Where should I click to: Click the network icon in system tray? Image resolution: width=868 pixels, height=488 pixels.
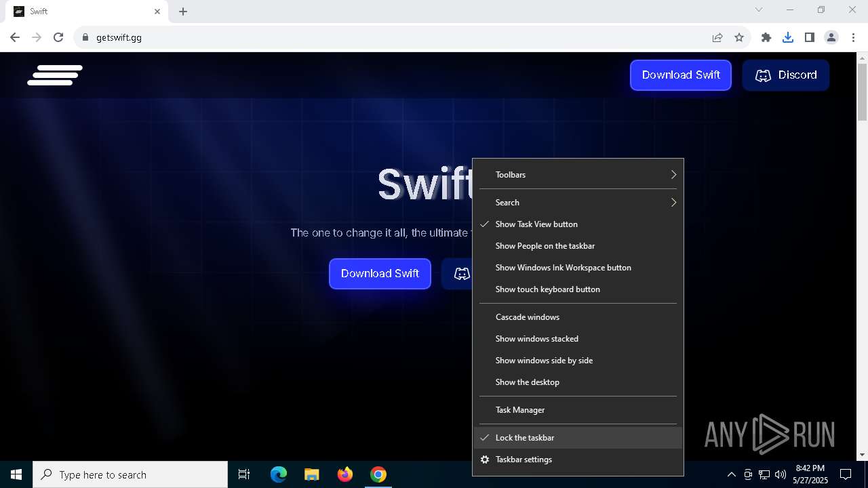click(764, 474)
